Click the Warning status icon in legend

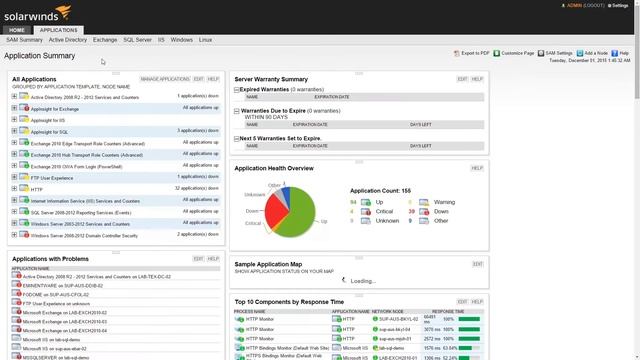(424, 202)
